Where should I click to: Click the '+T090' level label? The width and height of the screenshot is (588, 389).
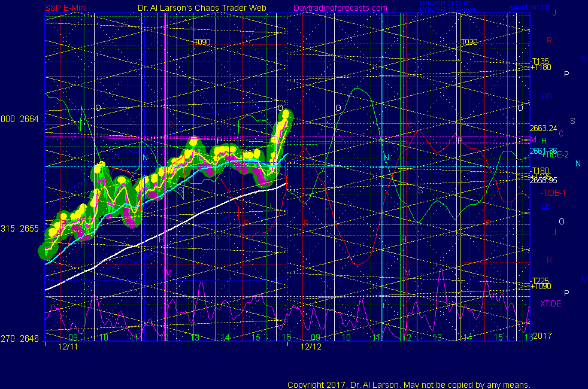(541, 286)
